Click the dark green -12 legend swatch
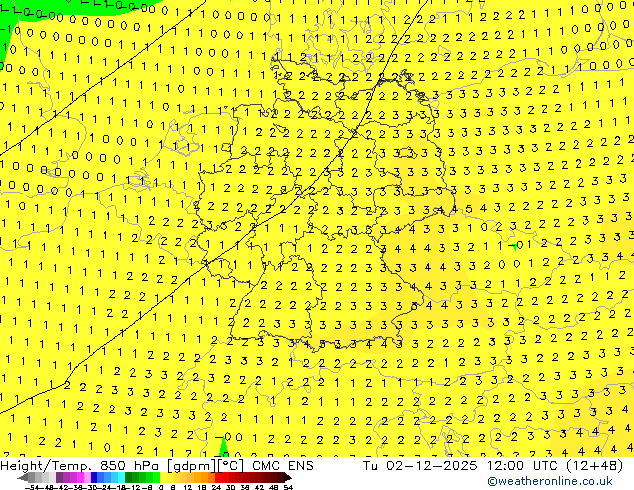The height and width of the screenshot is (490, 634). [x=129, y=477]
